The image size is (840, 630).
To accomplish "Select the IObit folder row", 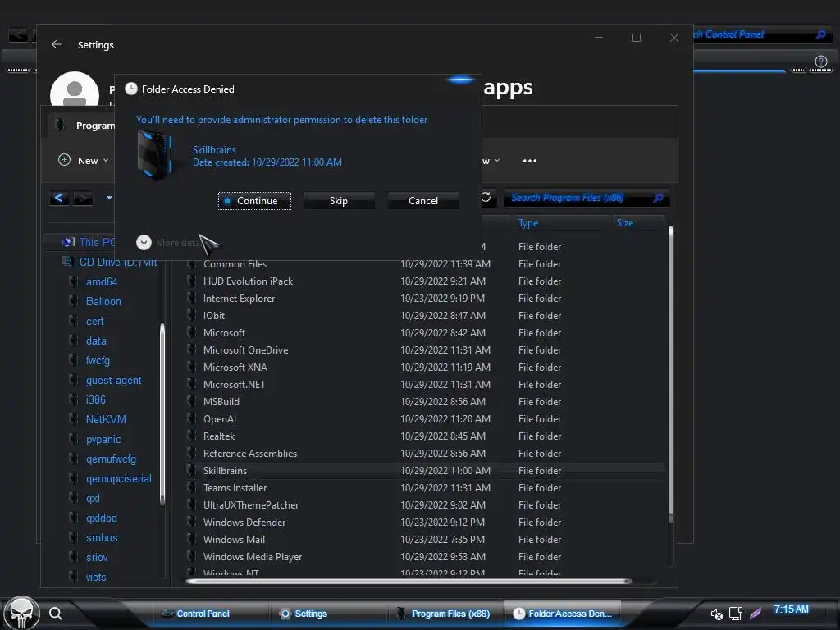I will [426, 316].
